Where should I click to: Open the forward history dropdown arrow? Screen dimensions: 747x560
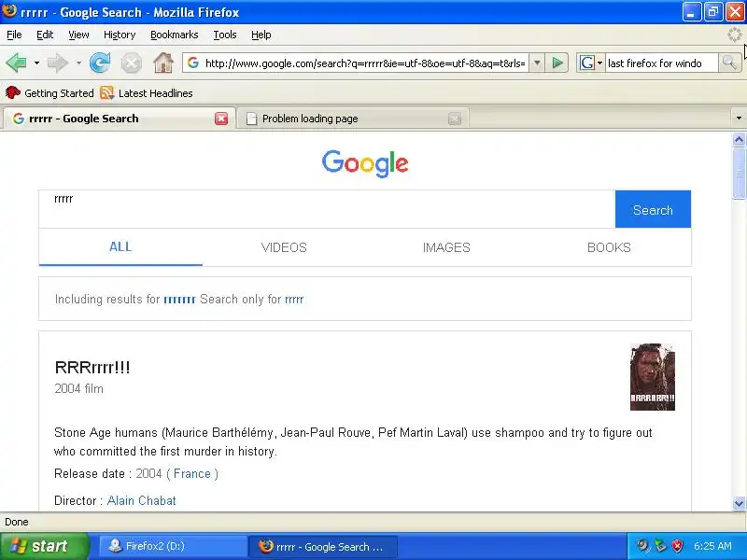coord(78,63)
